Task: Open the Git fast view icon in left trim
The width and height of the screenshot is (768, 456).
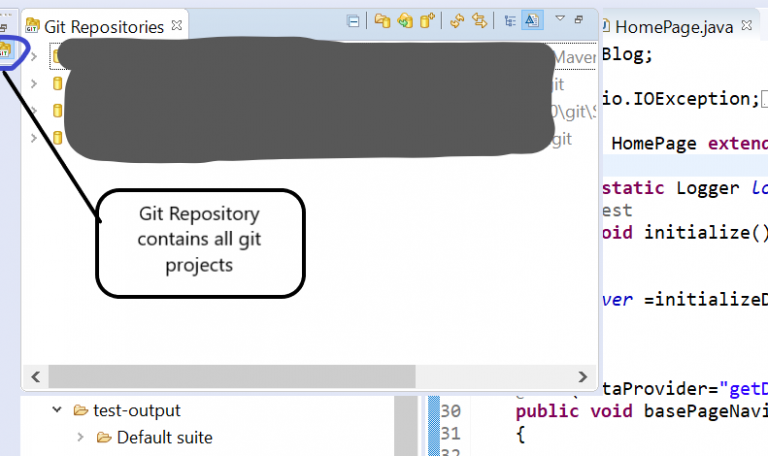Action: click(x=5, y=50)
